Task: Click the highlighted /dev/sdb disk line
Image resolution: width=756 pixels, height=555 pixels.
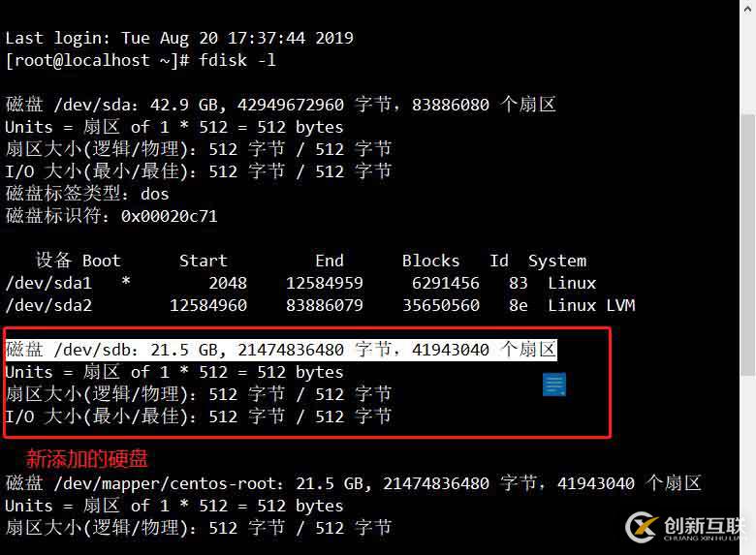Action: point(281,350)
